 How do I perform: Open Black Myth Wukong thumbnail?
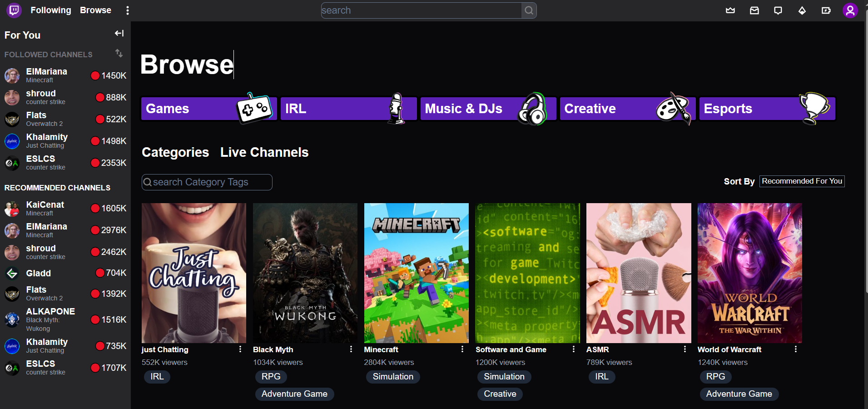[x=305, y=273]
